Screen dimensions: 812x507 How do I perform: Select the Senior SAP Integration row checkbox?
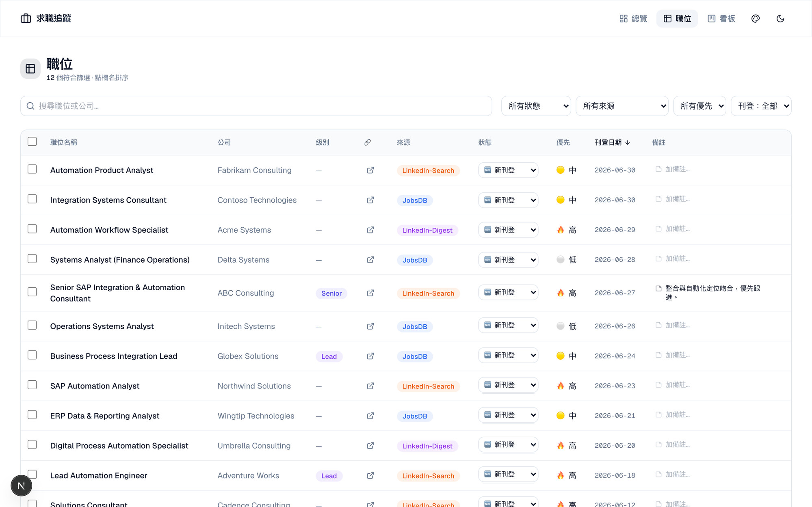click(x=32, y=292)
